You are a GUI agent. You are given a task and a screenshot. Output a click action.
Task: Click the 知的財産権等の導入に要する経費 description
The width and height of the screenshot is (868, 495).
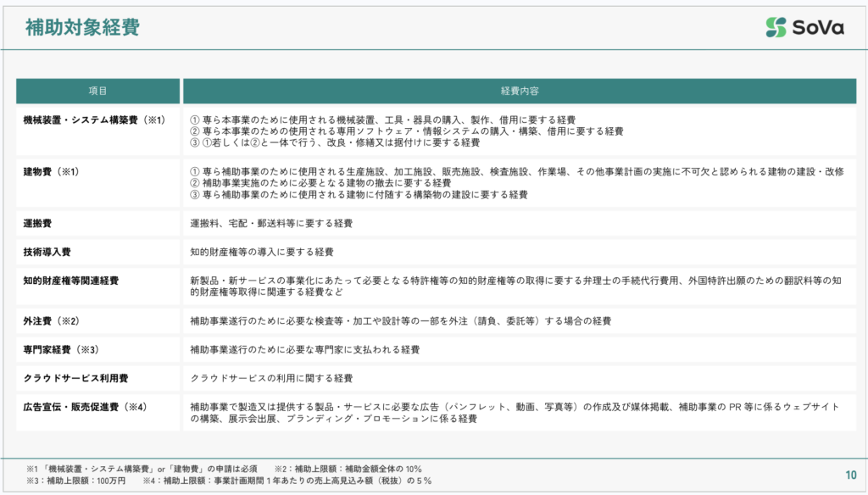[x=262, y=252]
